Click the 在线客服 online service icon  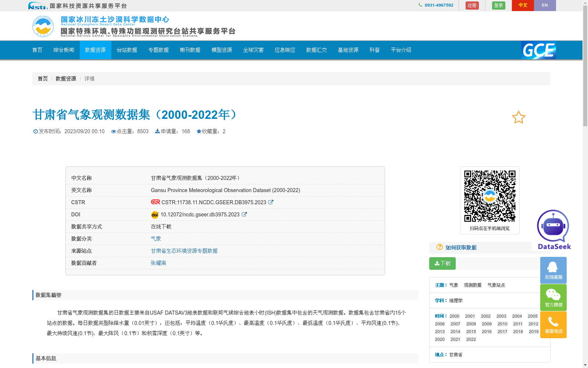pyautogui.click(x=553, y=270)
